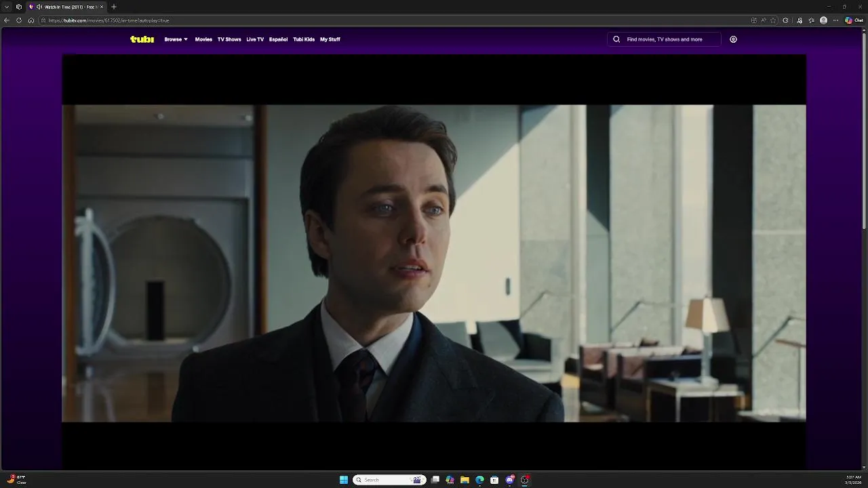Open browser Extensions
The image size is (868, 488).
tap(786, 20)
